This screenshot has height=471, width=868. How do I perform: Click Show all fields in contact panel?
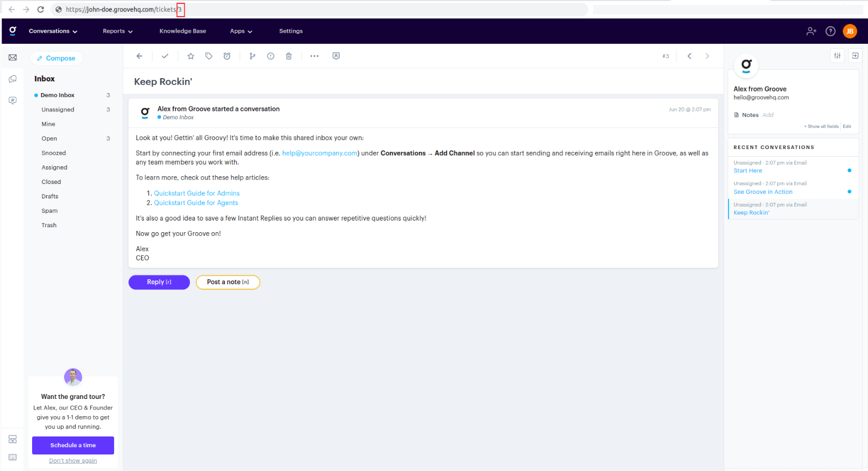[x=821, y=126]
